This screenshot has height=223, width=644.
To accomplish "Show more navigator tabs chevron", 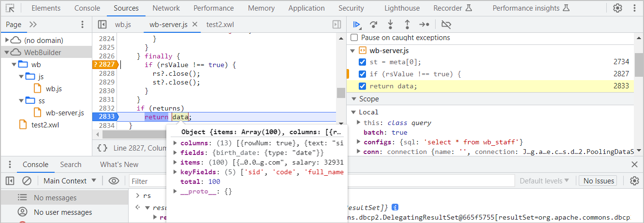I will point(33,25).
